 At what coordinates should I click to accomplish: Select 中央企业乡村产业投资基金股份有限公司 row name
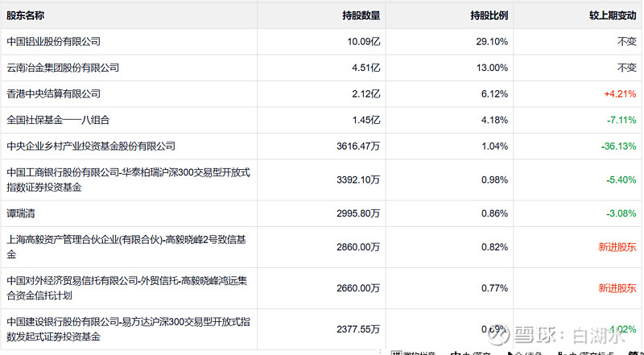click(x=91, y=146)
